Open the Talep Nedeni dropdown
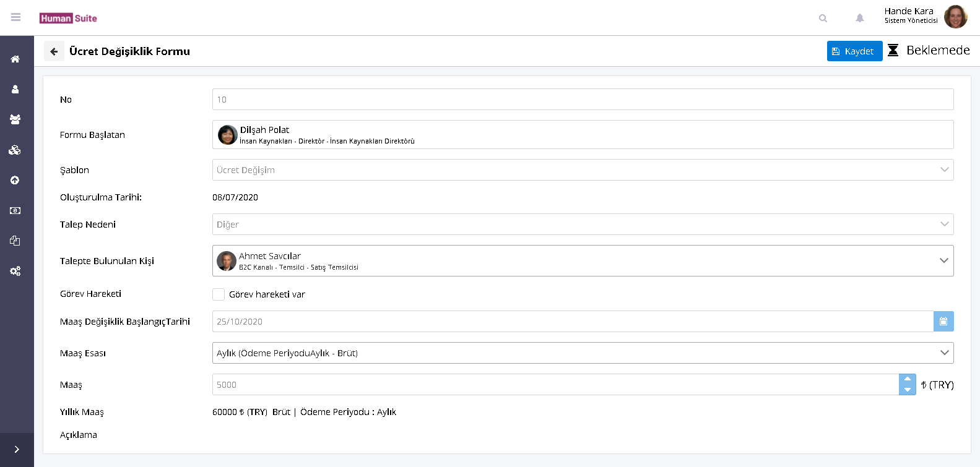The height and width of the screenshot is (467, 980). coord(944,225)
